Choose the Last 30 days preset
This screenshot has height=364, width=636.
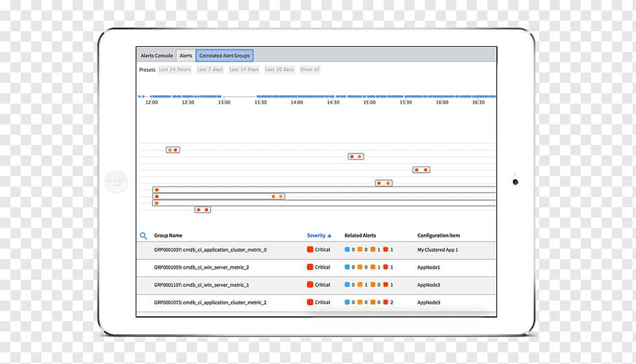pos(279,69)
